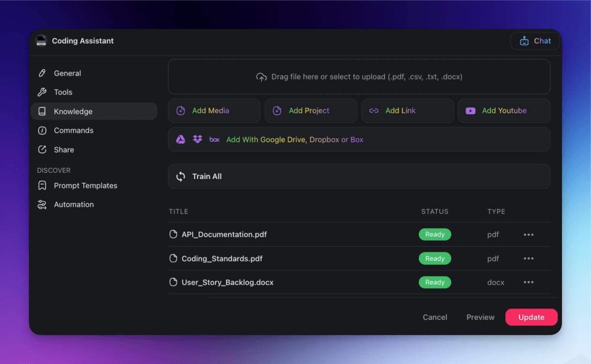Click the Update button
The image size is (591, 364).
(x=531, y=317)
